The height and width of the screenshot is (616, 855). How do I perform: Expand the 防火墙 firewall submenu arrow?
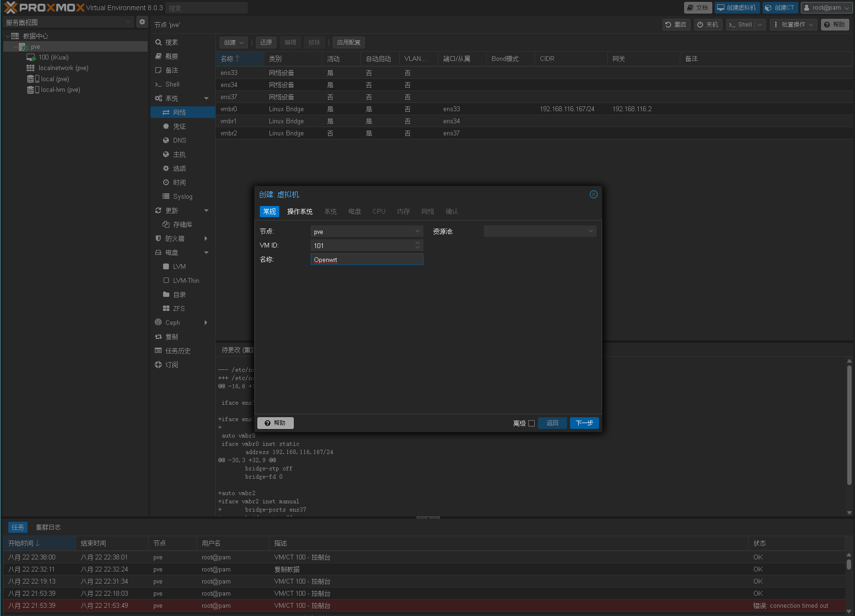[x=206, y=238]
